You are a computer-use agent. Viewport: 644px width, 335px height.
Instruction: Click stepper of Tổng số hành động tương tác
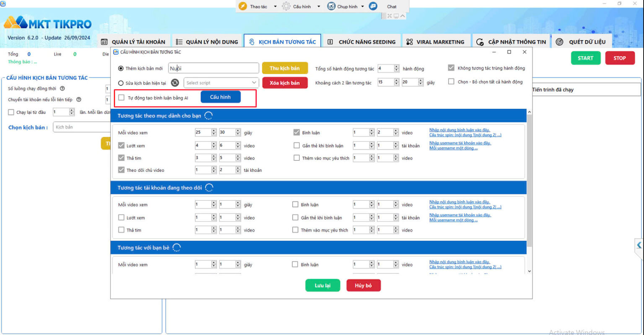pos(397,69)
